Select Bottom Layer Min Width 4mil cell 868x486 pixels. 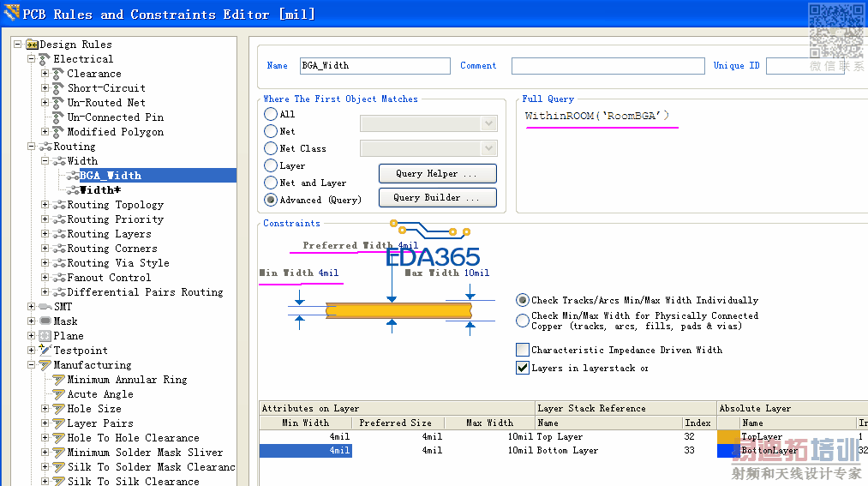click(306, 451)
